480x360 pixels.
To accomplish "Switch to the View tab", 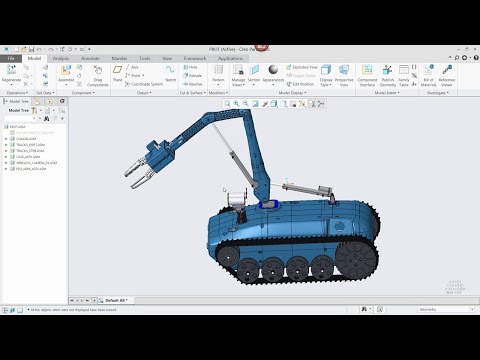I will click(x=167, y=58).
